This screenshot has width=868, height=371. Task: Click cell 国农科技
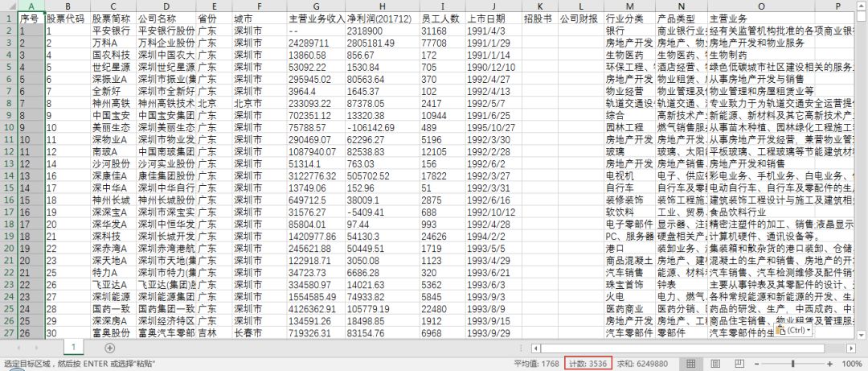tap(113, 55)
